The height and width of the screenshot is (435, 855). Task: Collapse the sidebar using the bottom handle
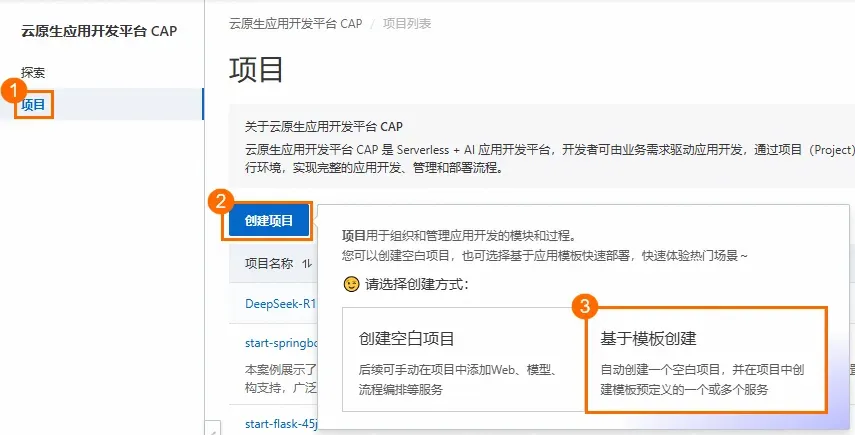coord(212,428)
